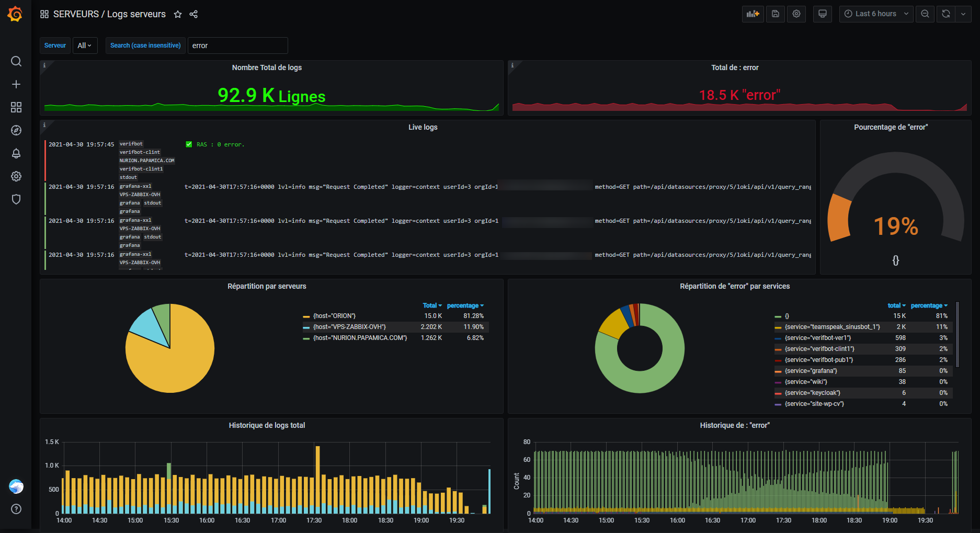Image resolution: width=980 pixels, height=533 pixels.
Task: Click the Add panel icon in toolbar
Action: (753, 14)
